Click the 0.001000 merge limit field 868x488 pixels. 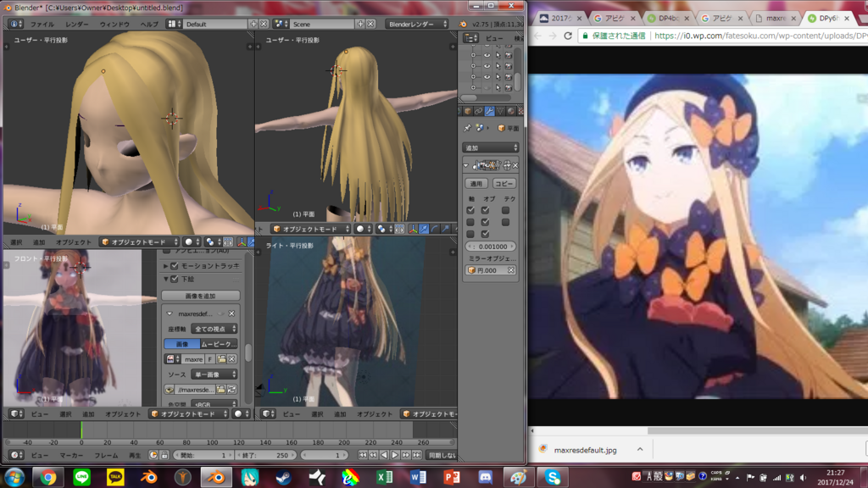(x=491, y=247)
